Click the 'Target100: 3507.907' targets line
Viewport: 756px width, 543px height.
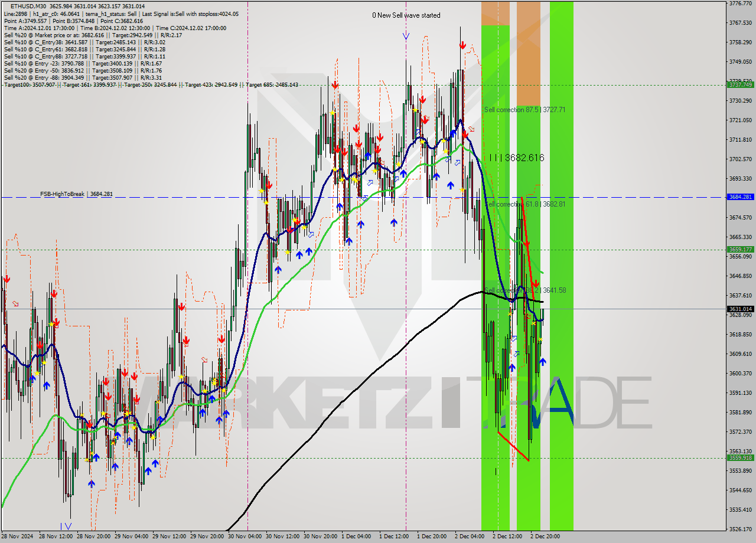tap(151, 85)
